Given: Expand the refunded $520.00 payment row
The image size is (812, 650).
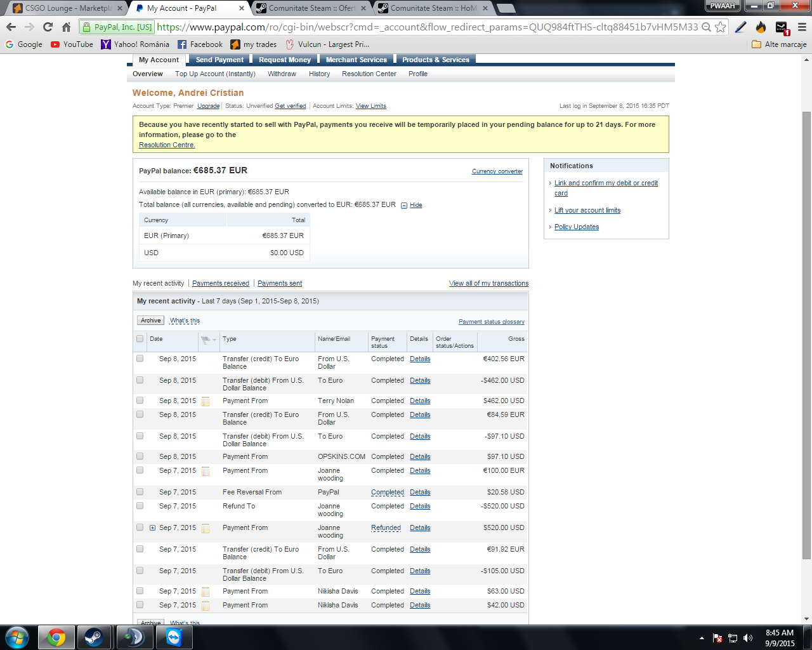Looking at the screenshot, I should point(153,528).
